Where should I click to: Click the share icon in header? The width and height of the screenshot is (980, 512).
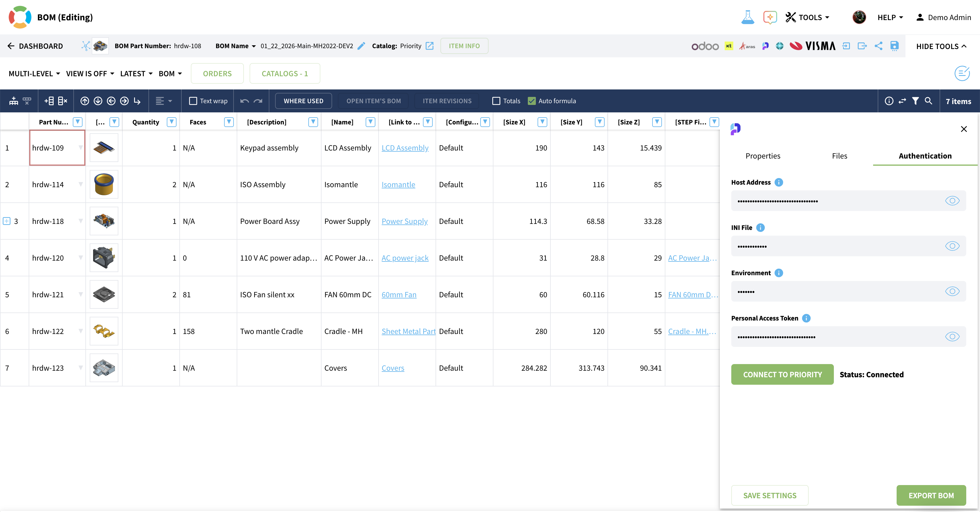(x=878, y=46)
